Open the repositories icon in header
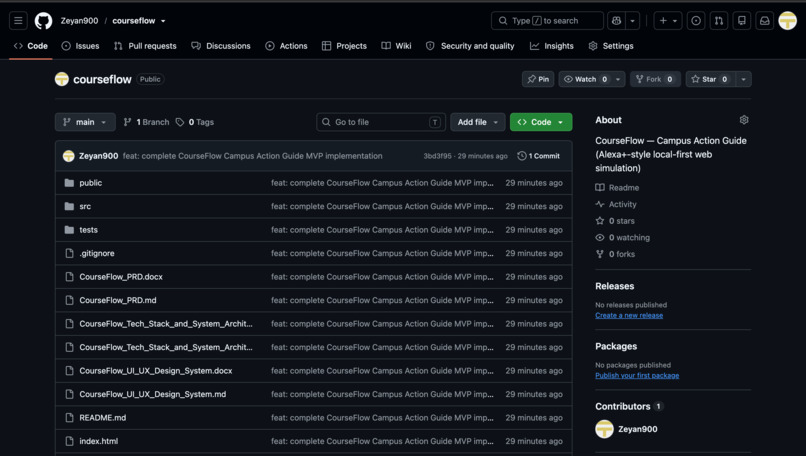Image resolution: width=806 pixels, height=456 pixels. point(742,21)
